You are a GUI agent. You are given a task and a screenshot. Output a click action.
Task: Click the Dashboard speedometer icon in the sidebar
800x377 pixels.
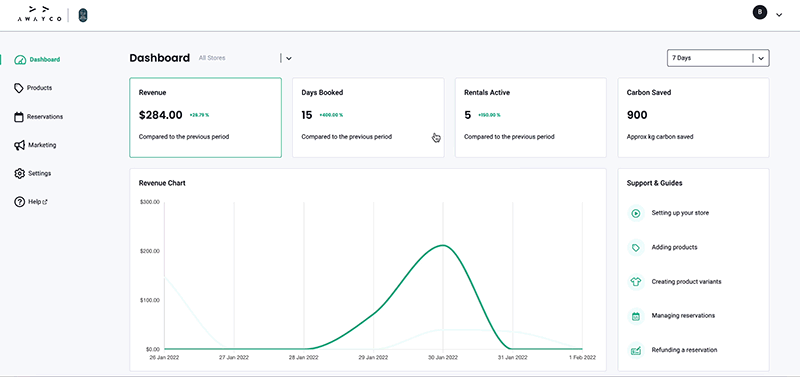pos(20,60)
